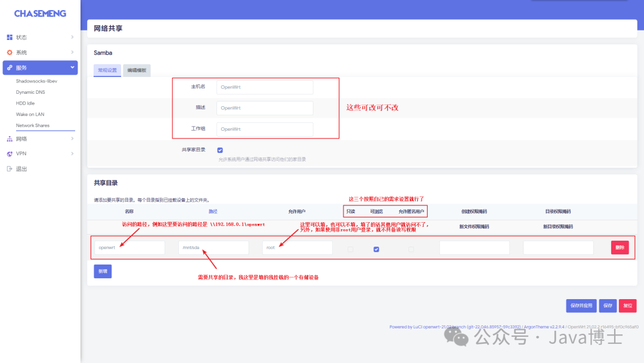Toggle the 共享家目录 checkbox
Screen dimensions: 644x363
tap(220, 149)
